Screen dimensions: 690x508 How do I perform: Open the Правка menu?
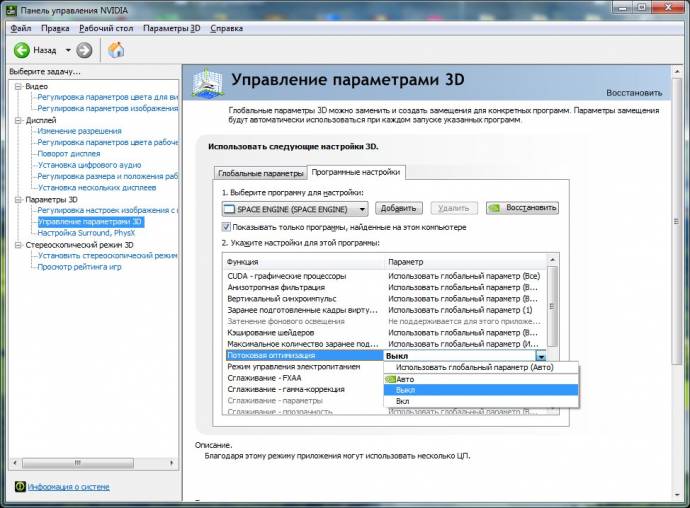point(55,28)
